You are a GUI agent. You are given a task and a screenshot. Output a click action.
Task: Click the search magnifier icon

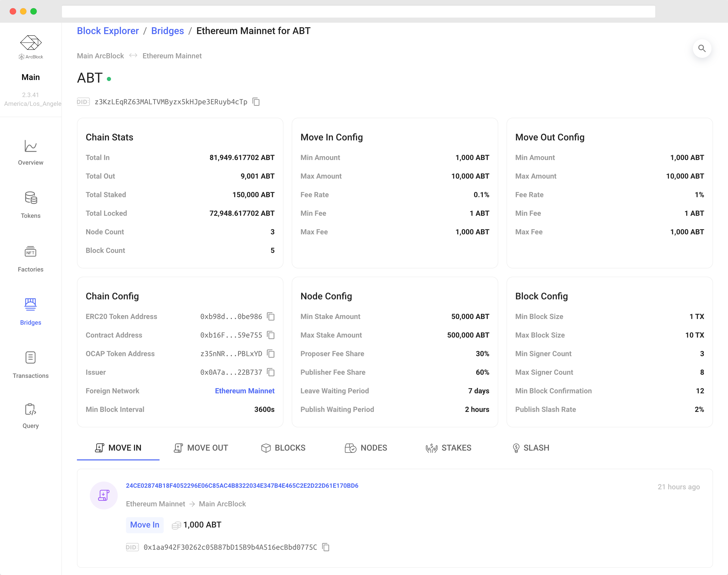(702, 49)
